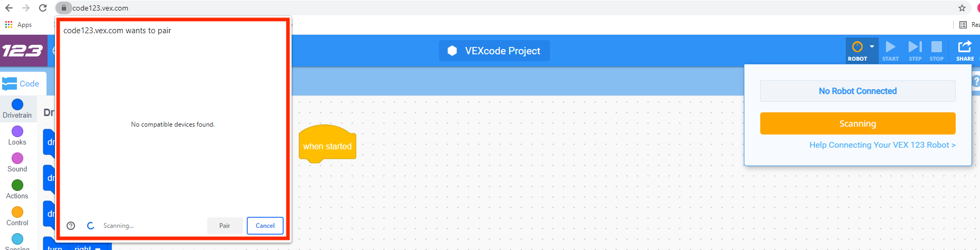Click the VEXcode Project name field
Image resolution: width=980 pixels, height=250 pixels.
click(494, 51)
